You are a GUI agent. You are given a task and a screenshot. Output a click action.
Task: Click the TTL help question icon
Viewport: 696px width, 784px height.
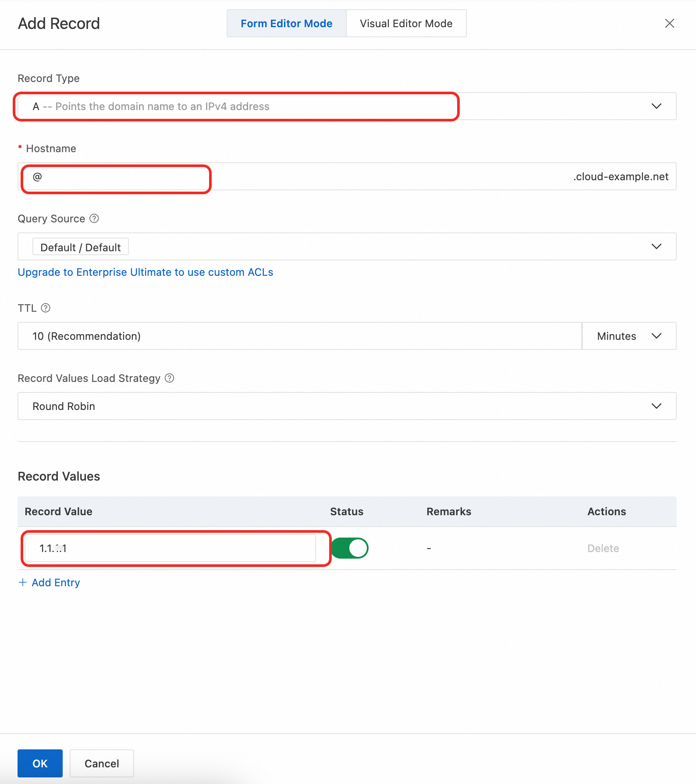(46, 308)
